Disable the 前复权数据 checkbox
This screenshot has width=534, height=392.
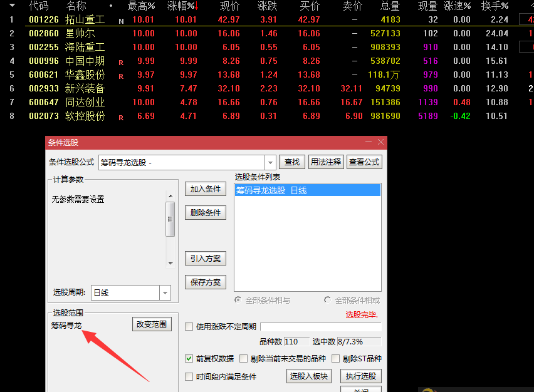click(x=189, y=358)
